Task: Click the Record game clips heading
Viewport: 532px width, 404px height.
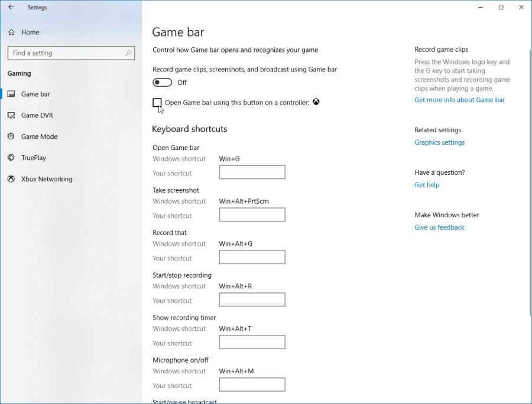Action: [x=442, y=50]
